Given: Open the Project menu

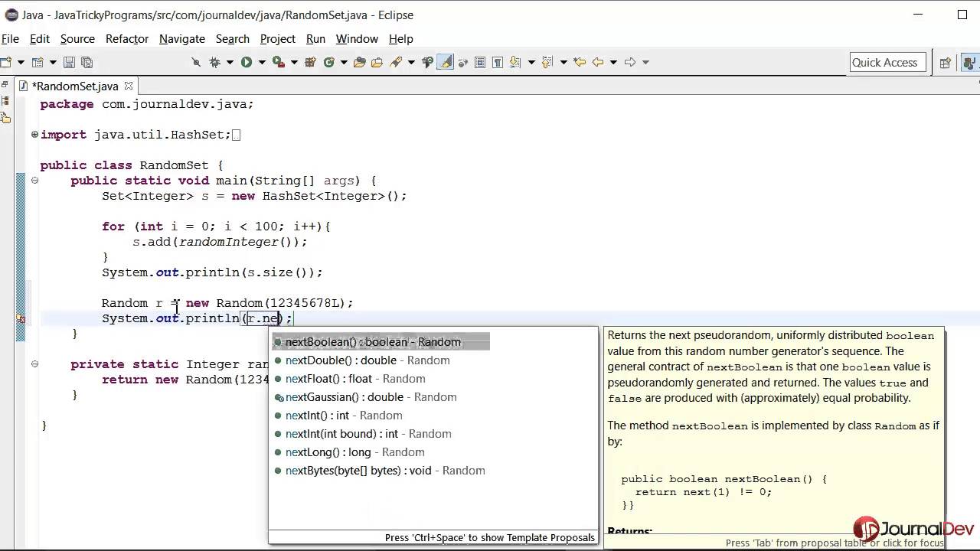Looking at the screenshot, I should click(278, 38).
